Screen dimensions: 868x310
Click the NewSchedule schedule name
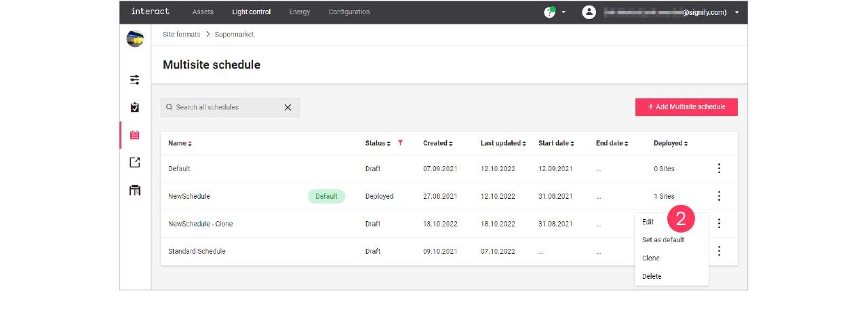(x=189, y=196)
